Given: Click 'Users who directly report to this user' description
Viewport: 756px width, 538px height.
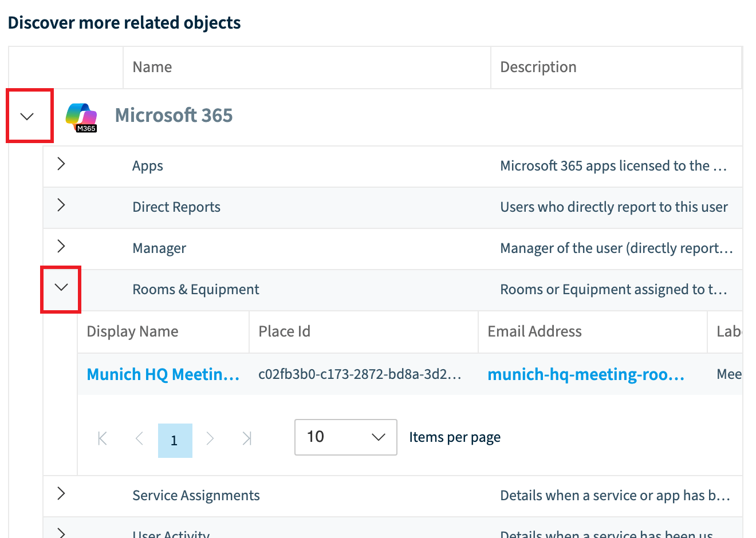Looking at the screenshot, I should pyautogui.click(x=614, y=207).
